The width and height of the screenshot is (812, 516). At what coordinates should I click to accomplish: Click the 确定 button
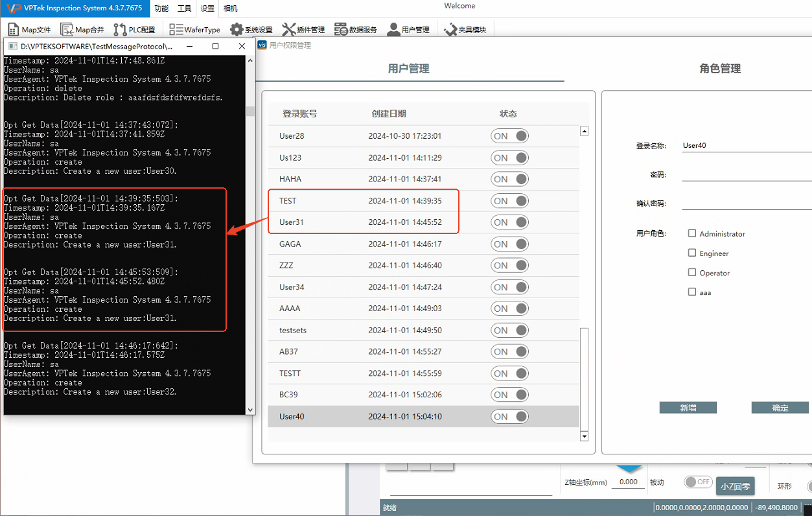(780, 408)
